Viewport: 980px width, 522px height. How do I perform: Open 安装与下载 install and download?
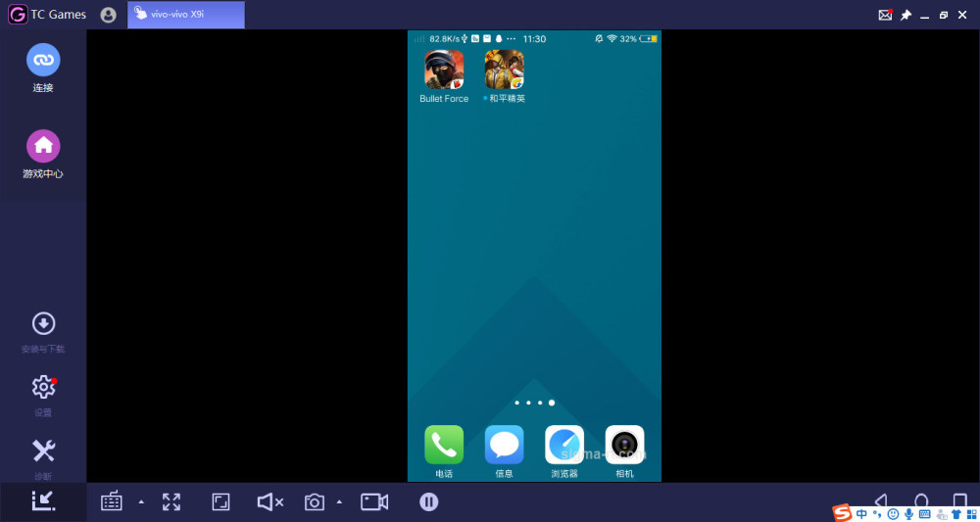(43, 324)
